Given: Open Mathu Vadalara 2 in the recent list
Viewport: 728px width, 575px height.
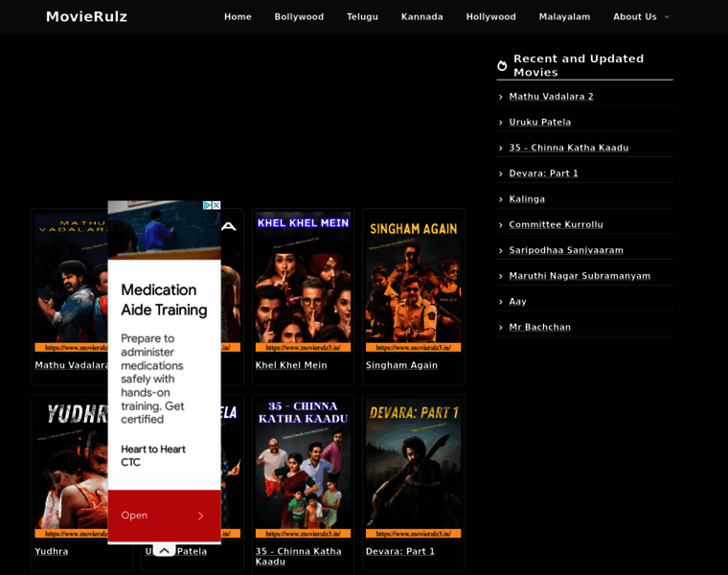Looking at the screenshot, I should (x=551, y=97).
